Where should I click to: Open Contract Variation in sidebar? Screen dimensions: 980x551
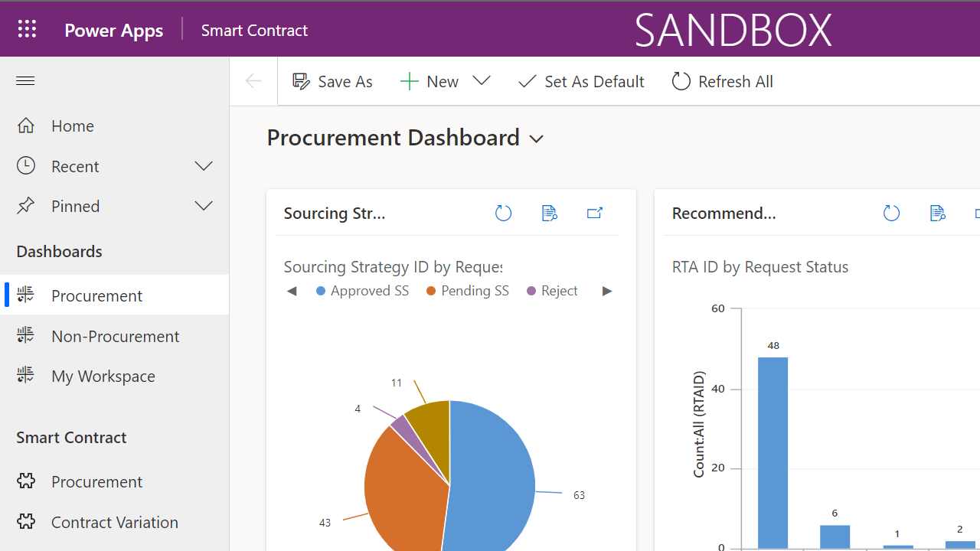tap(115, 522)
